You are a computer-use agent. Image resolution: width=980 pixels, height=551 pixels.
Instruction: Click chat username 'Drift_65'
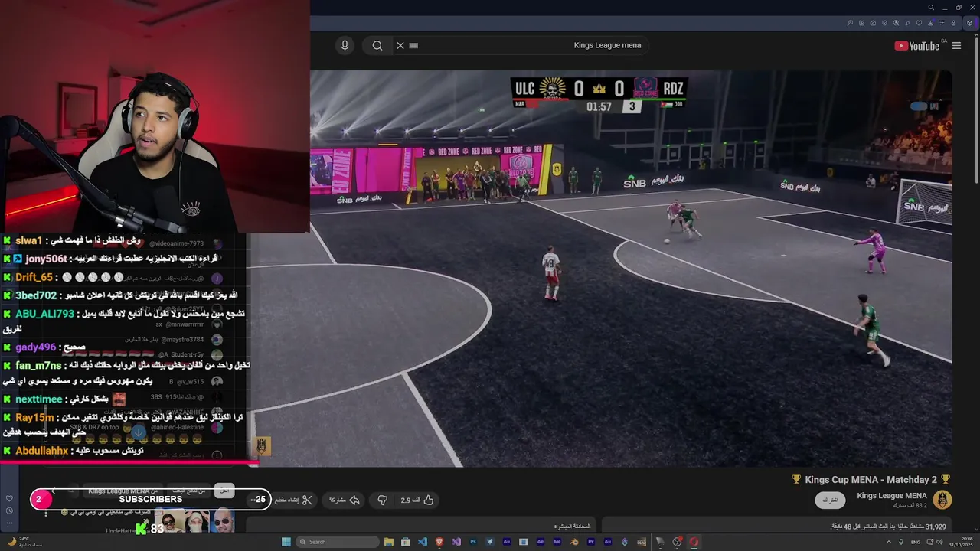[34, 278]
